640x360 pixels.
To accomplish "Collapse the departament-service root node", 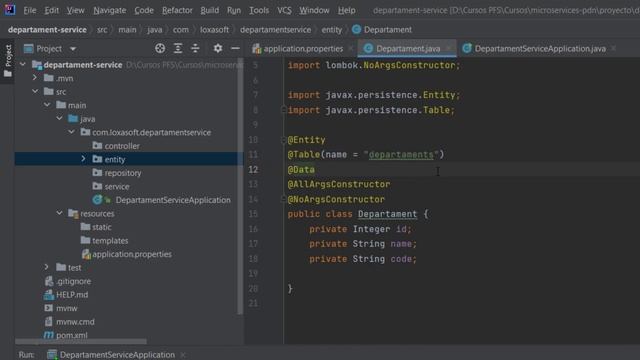I will [x=23, y=64].
